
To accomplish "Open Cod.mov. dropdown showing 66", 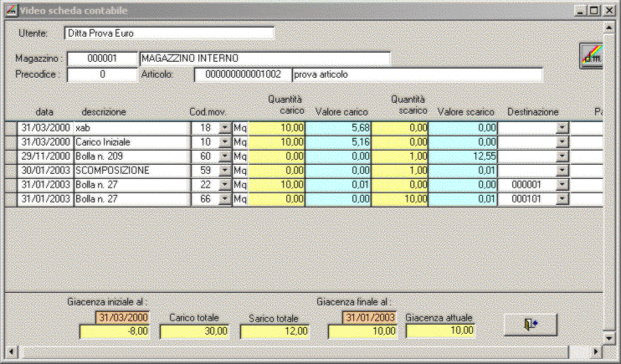I will (224, 199).
